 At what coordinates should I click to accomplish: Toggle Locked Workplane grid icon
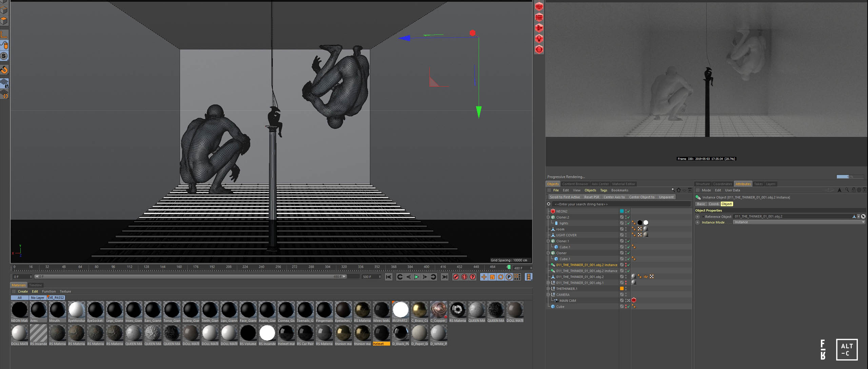tap(4, 83)
